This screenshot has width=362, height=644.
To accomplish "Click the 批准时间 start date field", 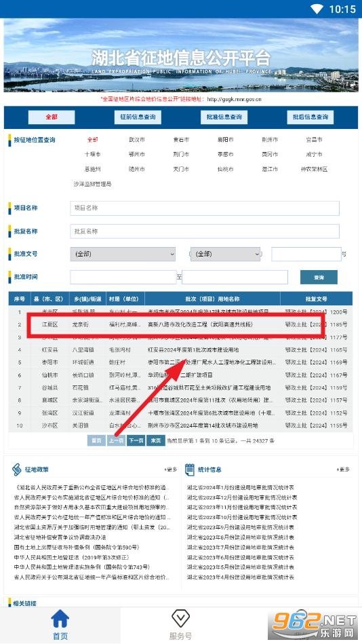I will 123,278.
